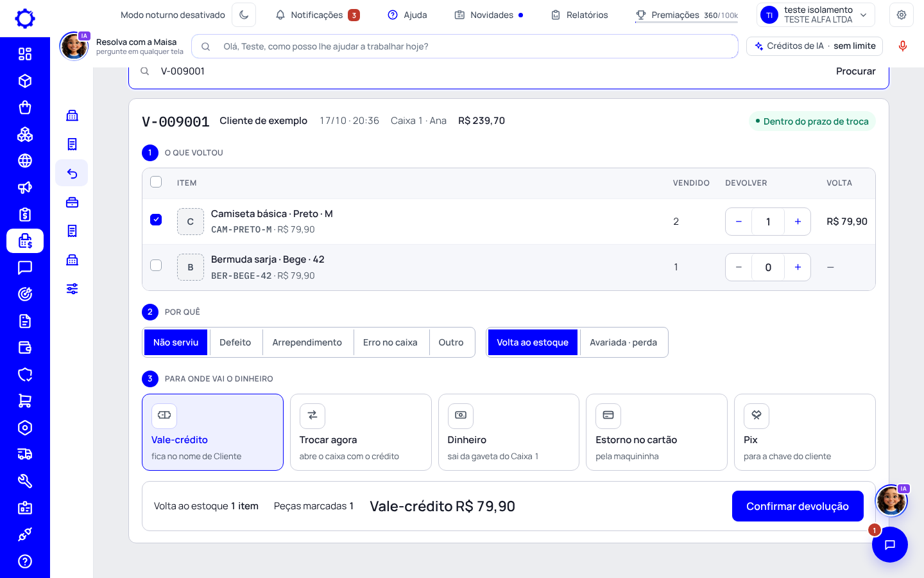Open the Premiações progress bar
Viewport: 924px width, 578px height.
687,15
